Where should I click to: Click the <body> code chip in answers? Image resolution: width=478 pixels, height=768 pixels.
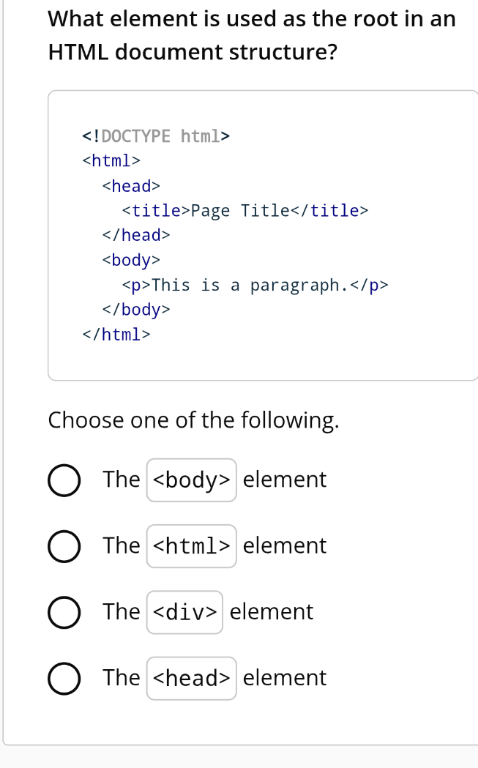191,480
